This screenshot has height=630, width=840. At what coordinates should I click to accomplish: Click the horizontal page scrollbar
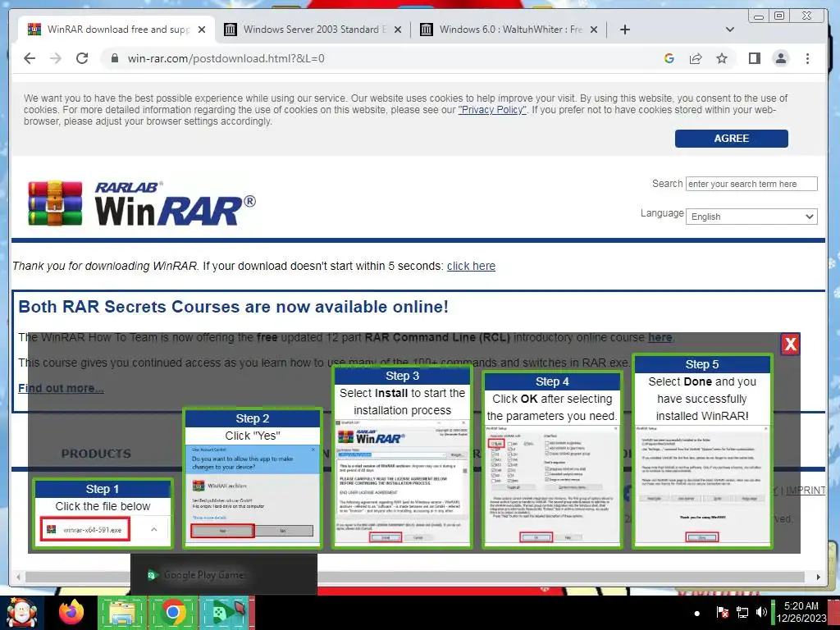[x=415, y=577]
